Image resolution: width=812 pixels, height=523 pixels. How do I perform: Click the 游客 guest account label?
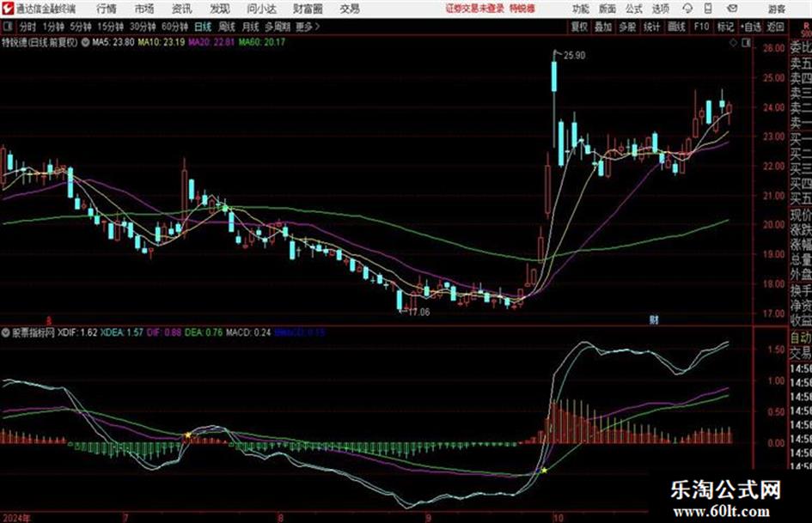pos(777,9)
